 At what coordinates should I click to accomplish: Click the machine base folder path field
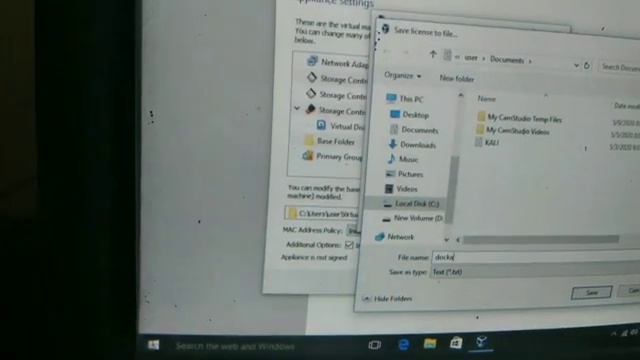pyautogui.click(x=322, y=213)
